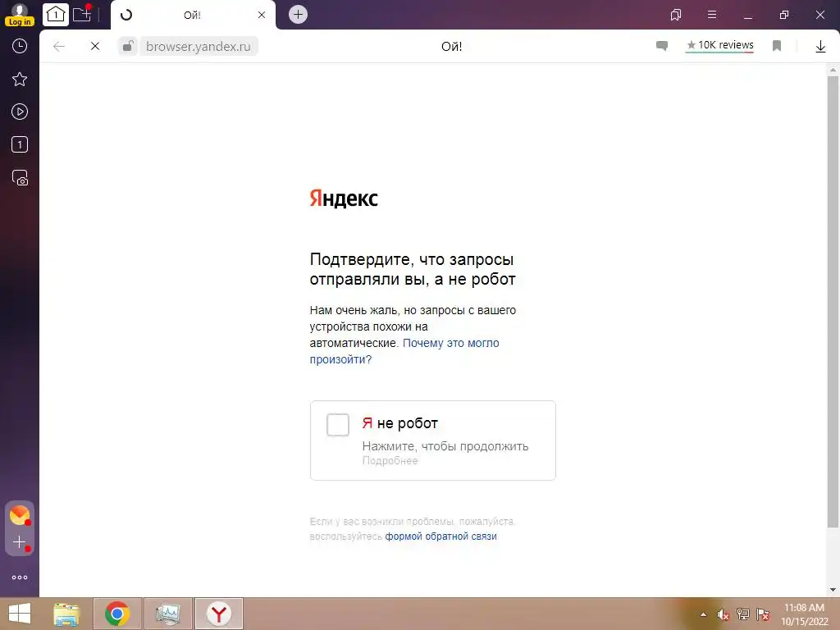Open the video play icon in sidebar
The height and width of the screenshot is (630, 840).
[x=20, y=112]
